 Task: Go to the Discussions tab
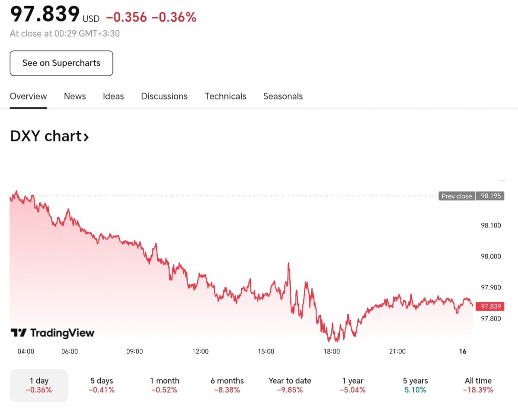tap(164, 96)
